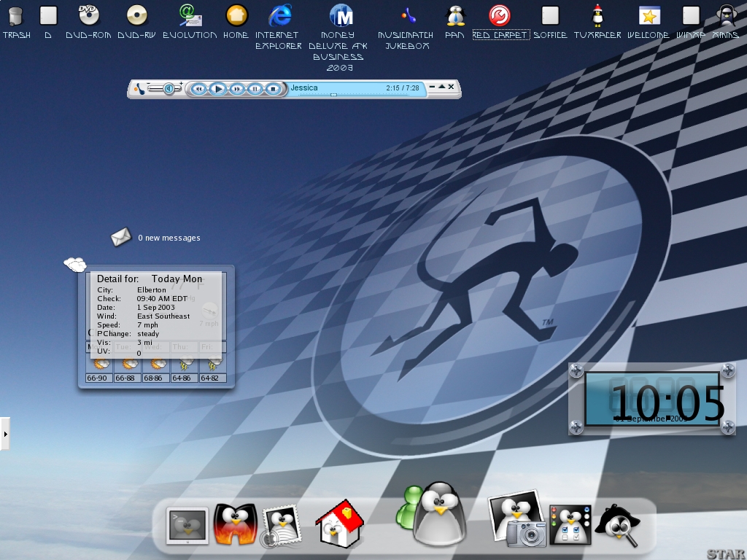
Task: Click the Elberton city value
Action: click(x=152, y=289)
